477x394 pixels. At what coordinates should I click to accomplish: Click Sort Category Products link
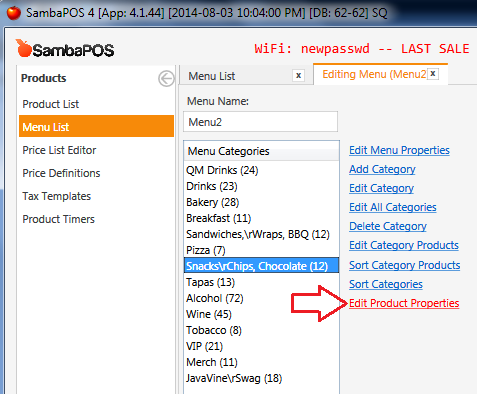point(405,265)
